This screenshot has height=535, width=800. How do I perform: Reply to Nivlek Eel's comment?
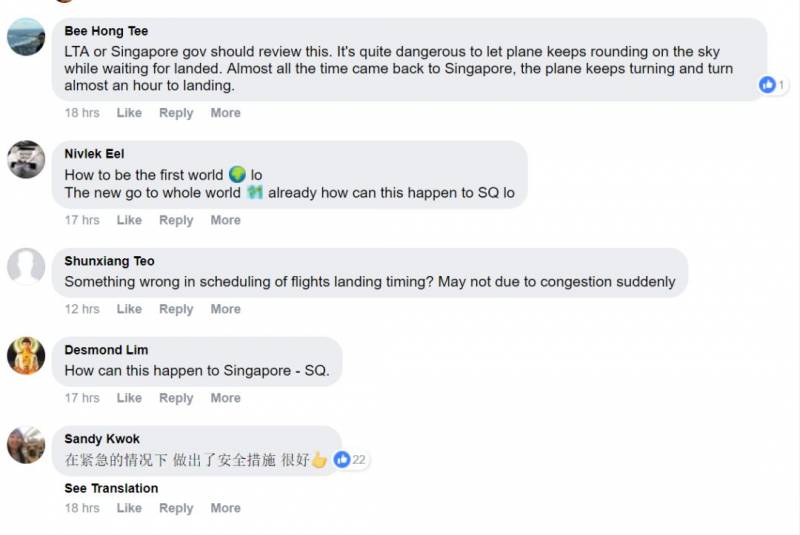tap(176, 220)
